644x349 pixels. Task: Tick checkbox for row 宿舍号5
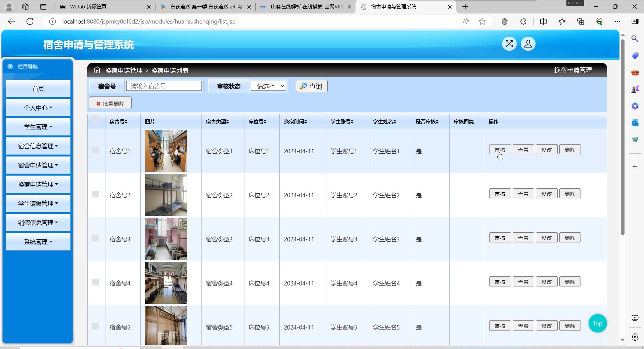pos(95,326)
